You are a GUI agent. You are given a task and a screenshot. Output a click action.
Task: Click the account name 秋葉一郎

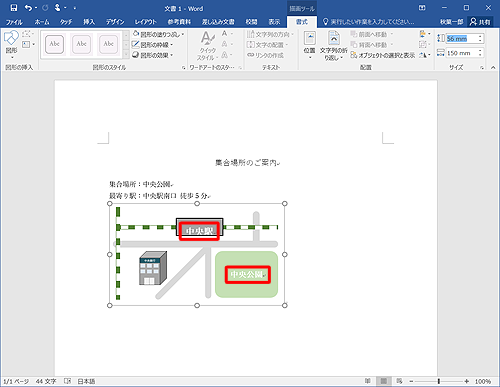pos(451,22)
